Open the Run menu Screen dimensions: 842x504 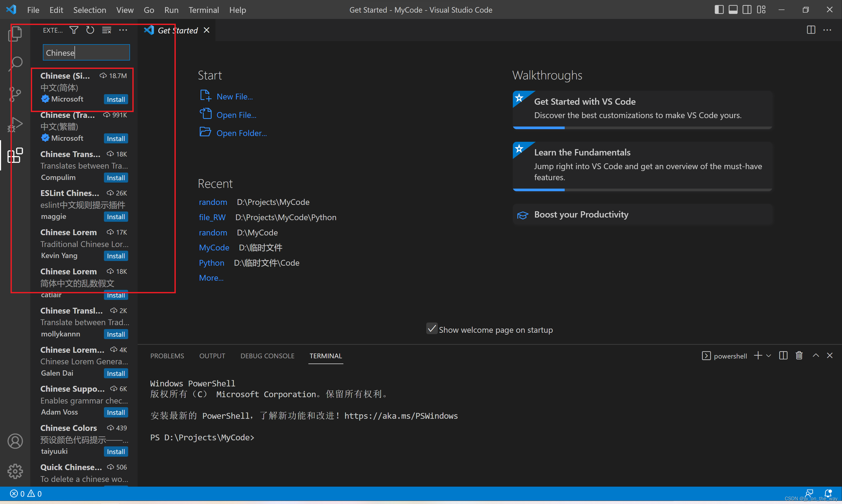171,10
